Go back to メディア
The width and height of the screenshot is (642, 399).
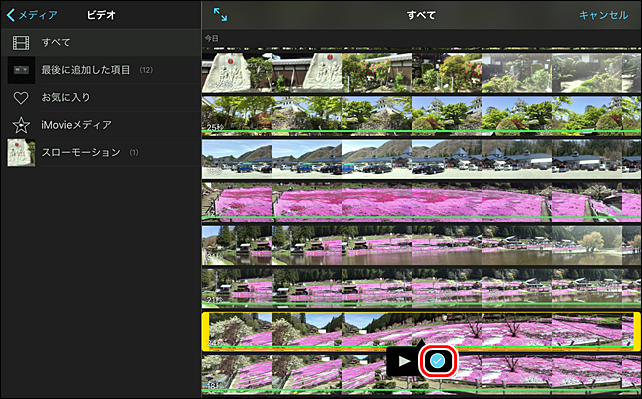coord(32,15)
